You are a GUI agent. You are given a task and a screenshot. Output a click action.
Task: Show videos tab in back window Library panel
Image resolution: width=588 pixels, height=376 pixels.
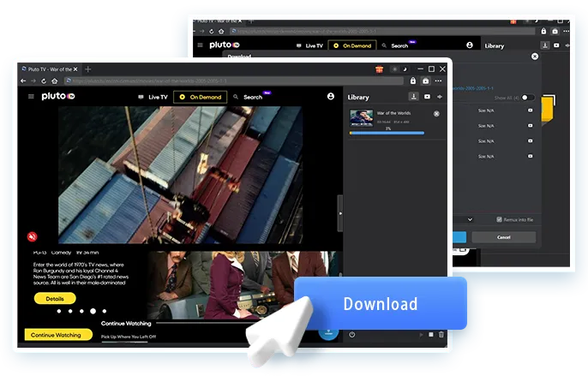coord(556,45)
